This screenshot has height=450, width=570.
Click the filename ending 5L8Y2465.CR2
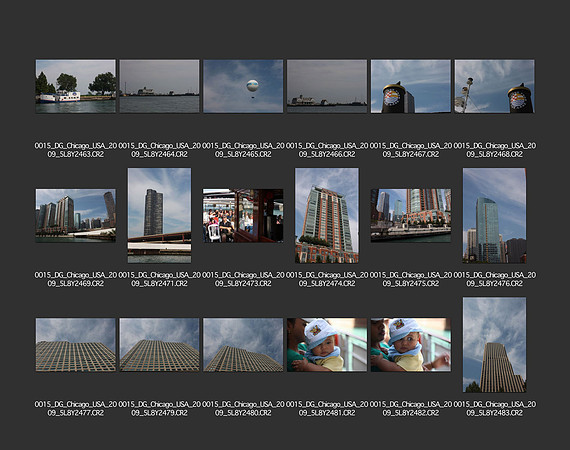click(x=243, y=150)
